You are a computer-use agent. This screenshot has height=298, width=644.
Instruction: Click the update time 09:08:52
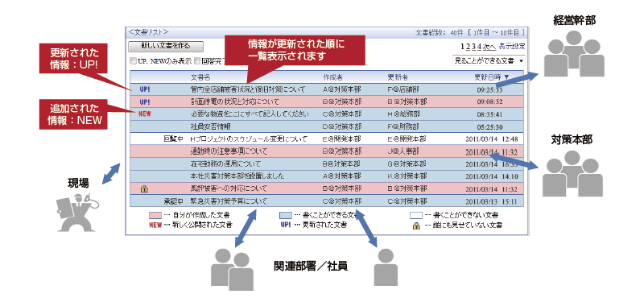coord(489,102)
